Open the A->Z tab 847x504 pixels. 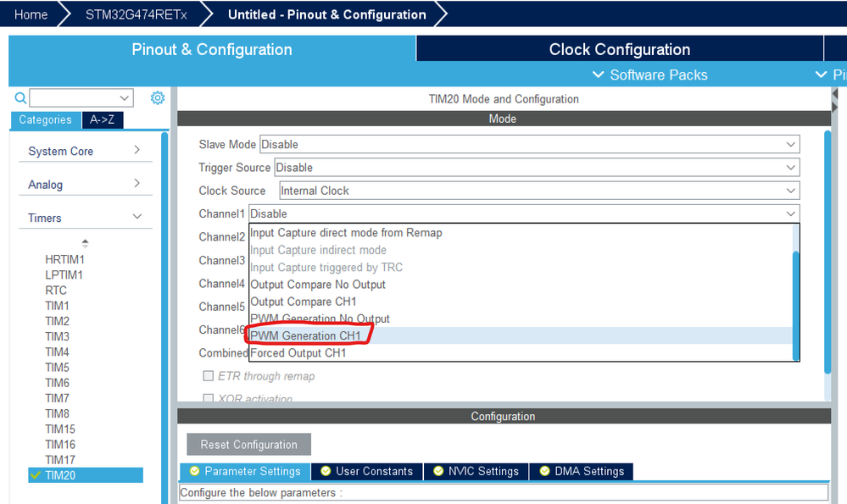click(x=102, y=119)
